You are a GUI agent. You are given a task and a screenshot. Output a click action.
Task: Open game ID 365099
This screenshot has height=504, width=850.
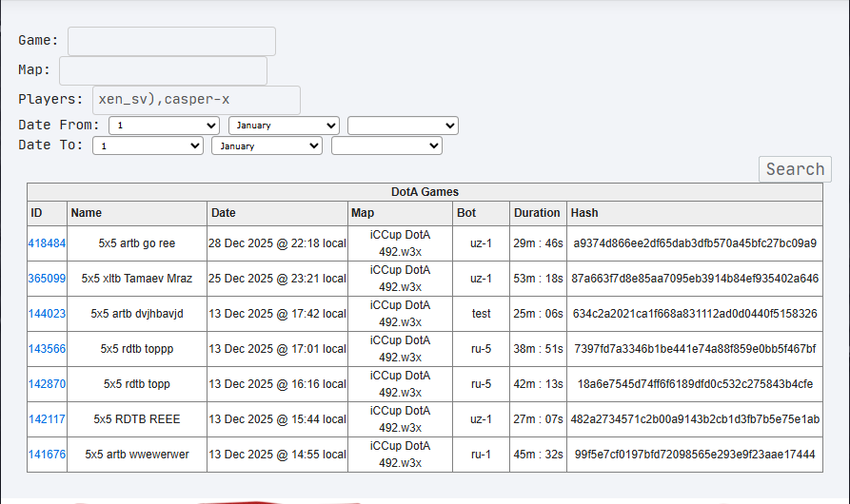tap(47, 279)
